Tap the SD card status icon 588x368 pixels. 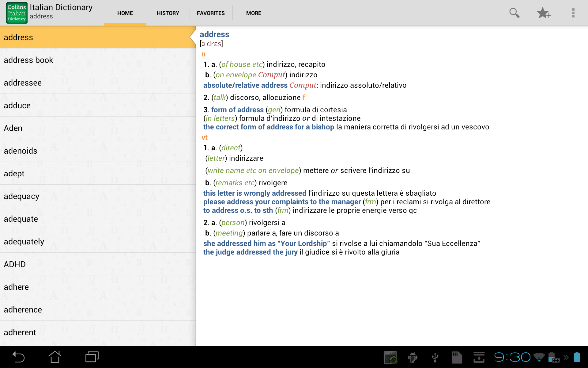tap(457, 357)
